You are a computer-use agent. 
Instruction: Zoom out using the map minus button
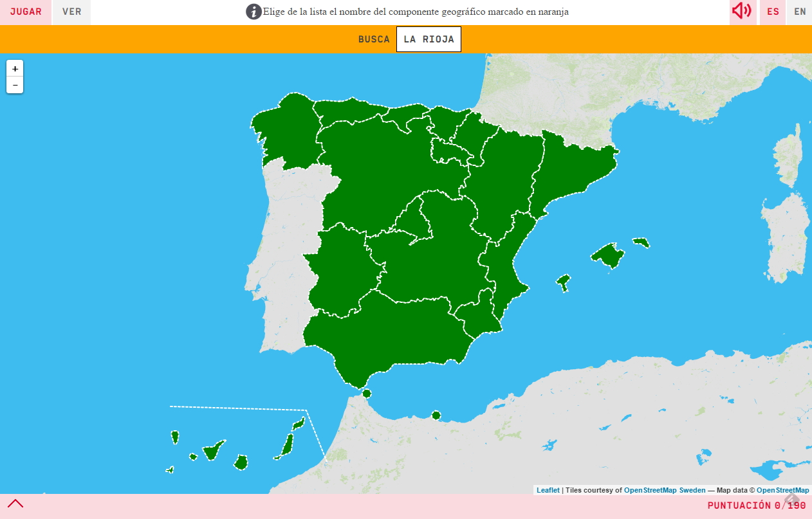tap(14, 84)
